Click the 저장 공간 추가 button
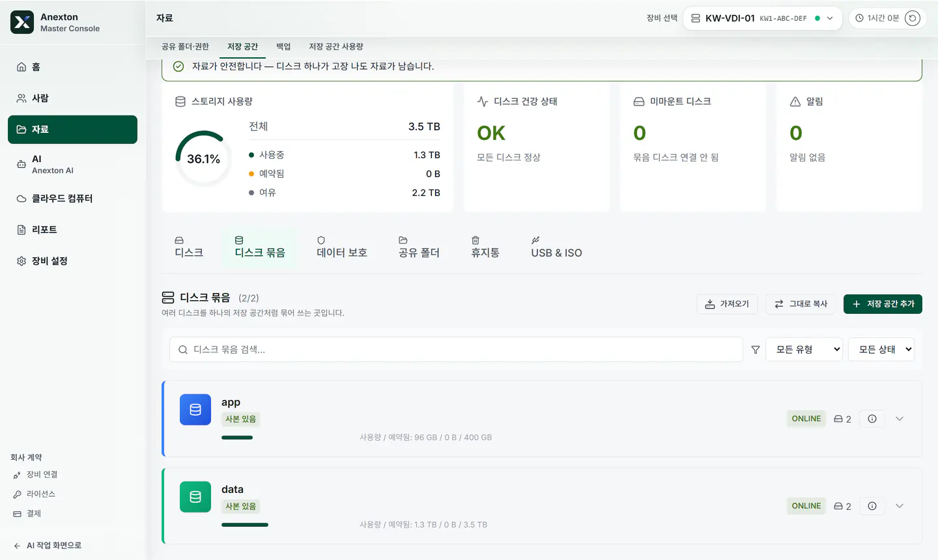 883,304
